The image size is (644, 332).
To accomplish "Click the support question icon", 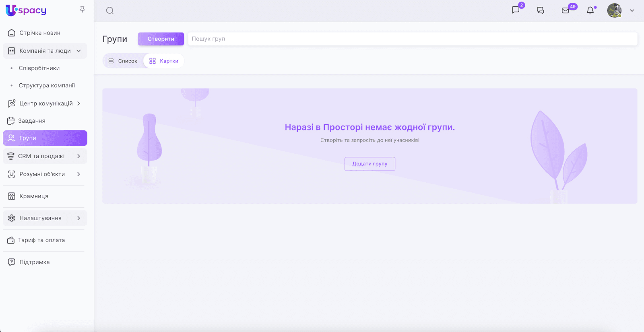I will 12,262.
